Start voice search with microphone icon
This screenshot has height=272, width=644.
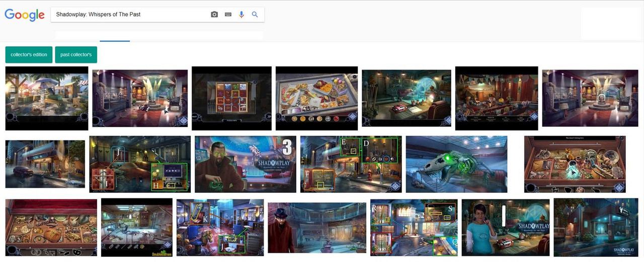242,15
